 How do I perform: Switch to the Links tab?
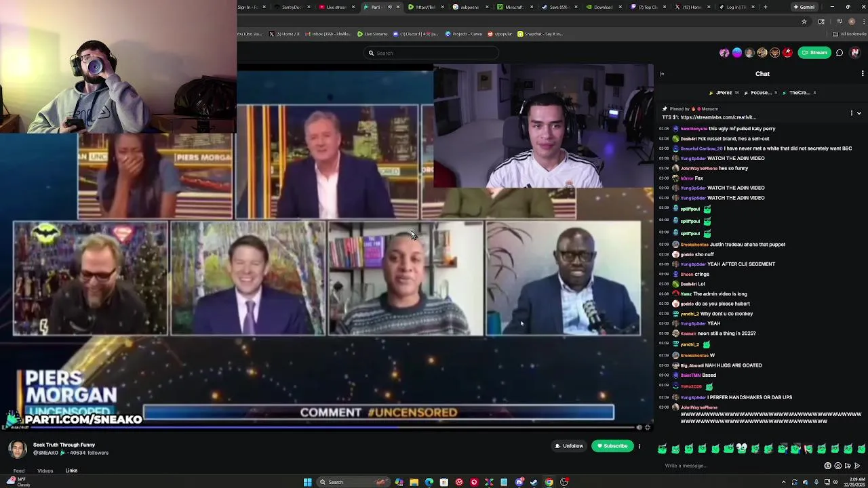tap(71, 470)
